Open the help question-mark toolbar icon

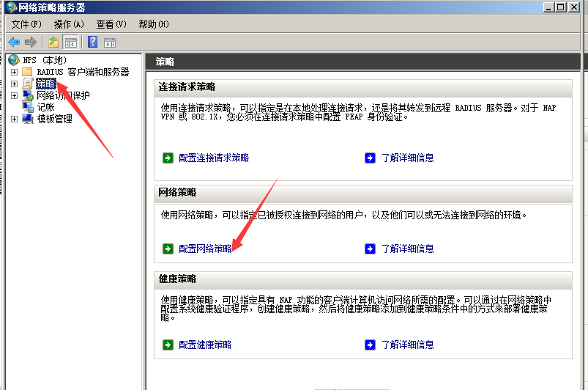click(x=92, y=42)
